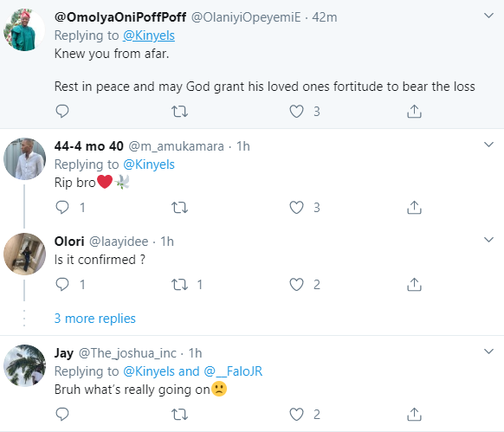Open the @__FaloJR mention link

[x=233, y=371]
